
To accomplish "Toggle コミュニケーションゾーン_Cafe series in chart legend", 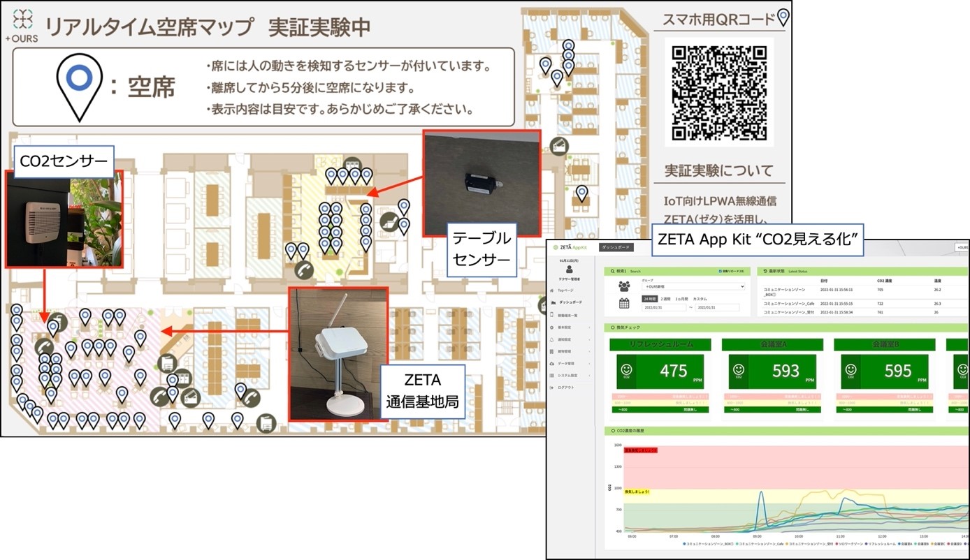I will click(759, 543).
